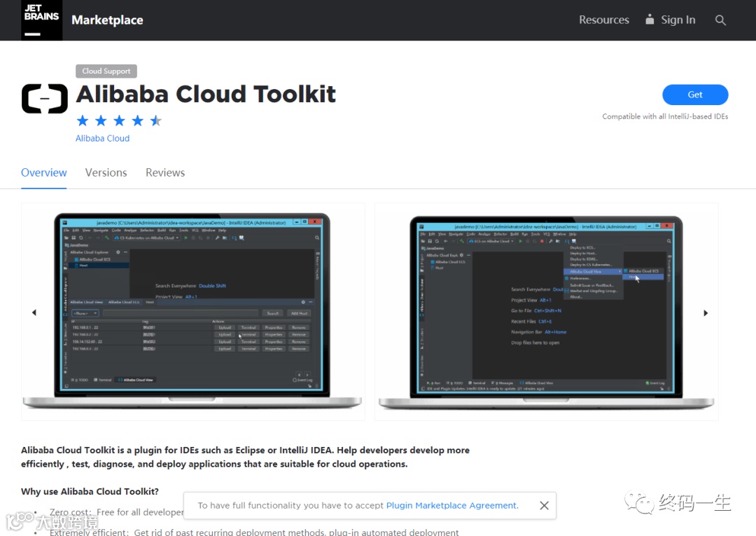The height and width of the screenshot is (536, 756).
Task: Open the Alibaba Cloud vendor link
Action: point(102,139)
